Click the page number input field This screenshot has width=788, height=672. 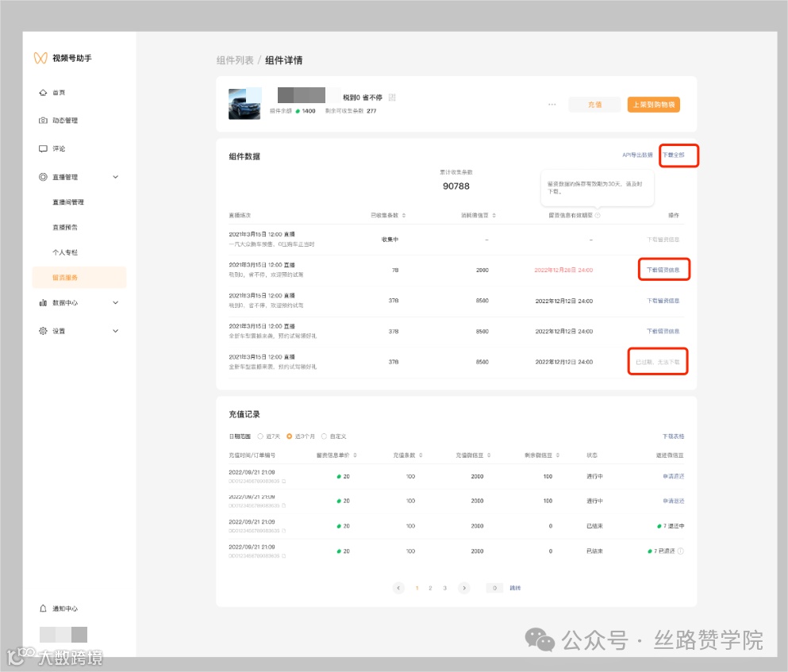tap(494, 588)
